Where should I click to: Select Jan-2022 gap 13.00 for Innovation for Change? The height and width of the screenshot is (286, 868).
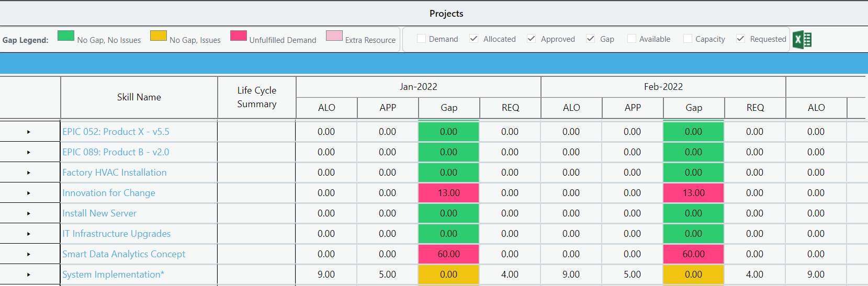point(449,193)
